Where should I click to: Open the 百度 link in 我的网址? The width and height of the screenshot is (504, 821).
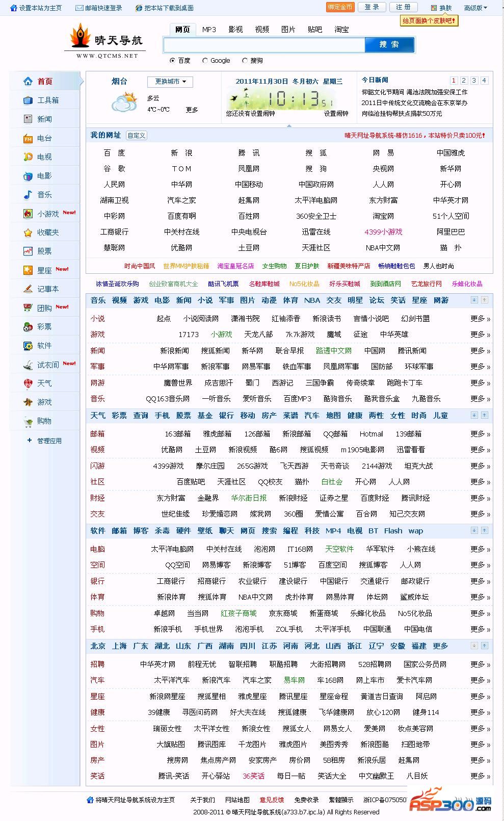[x=114, y=152]
